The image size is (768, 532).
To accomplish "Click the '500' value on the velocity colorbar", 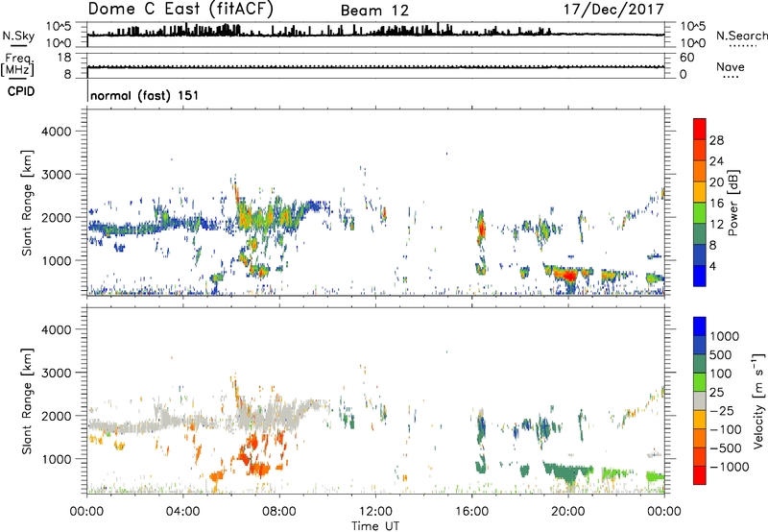I will (721, 355).
